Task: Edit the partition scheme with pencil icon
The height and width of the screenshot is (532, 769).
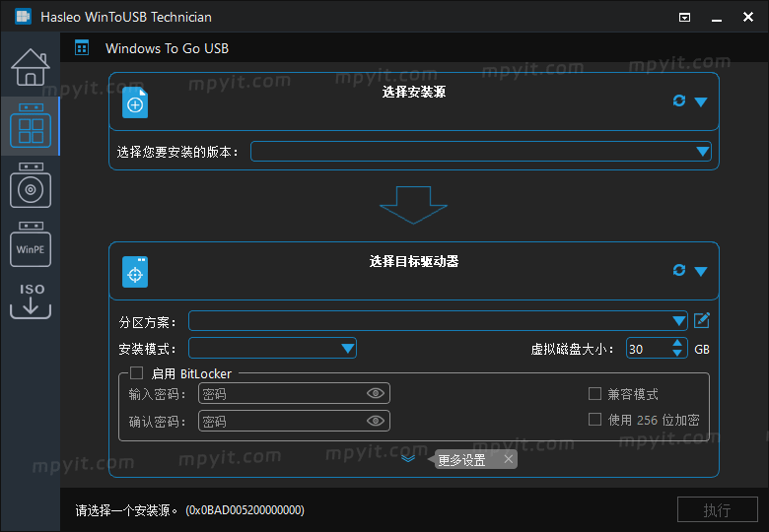Action: 702,321
